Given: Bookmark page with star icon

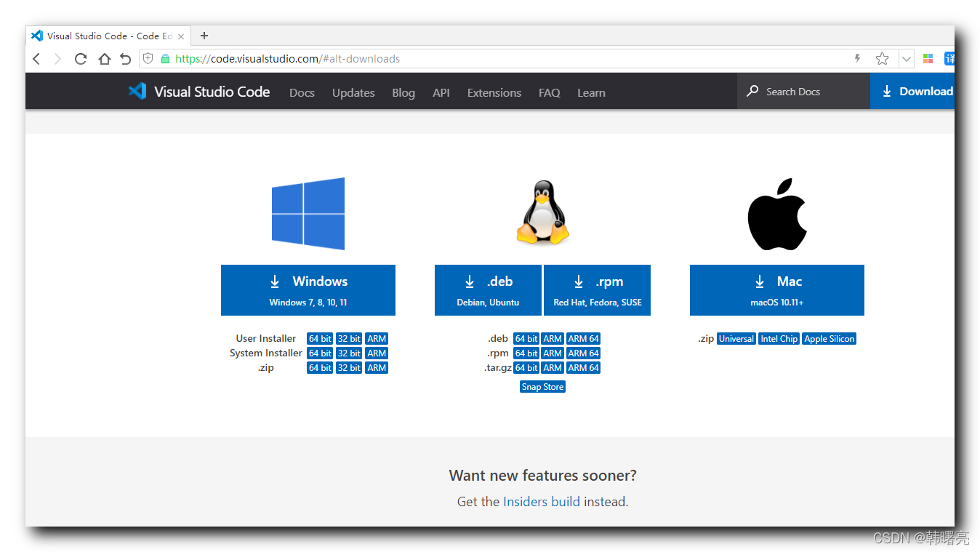Looking at the screenshot, I should (x=882, y=59).
